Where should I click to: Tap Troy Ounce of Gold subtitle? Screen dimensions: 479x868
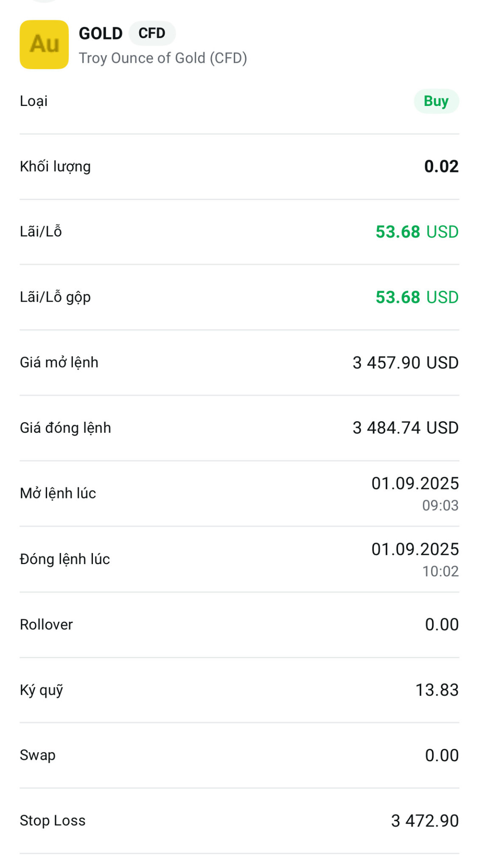pos(163,58)
